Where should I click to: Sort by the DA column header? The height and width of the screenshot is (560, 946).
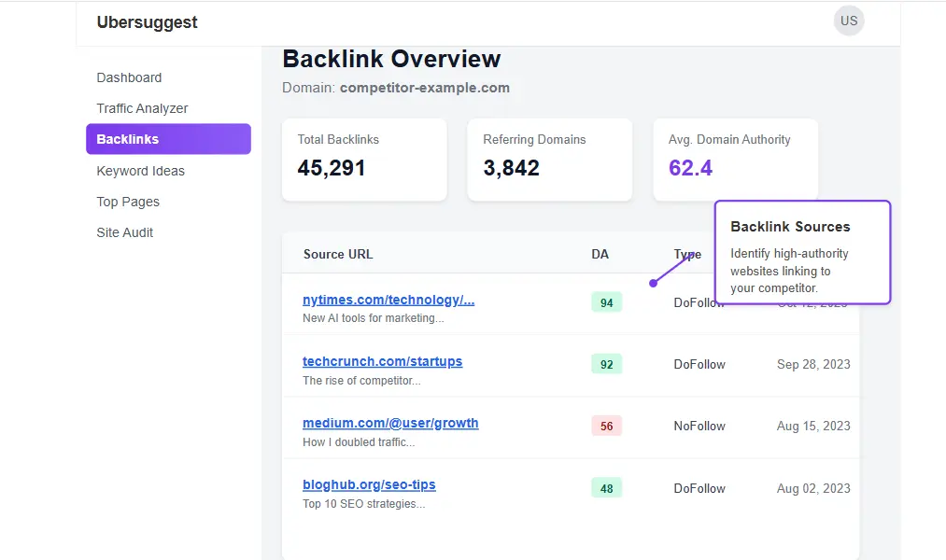(600, 254)
